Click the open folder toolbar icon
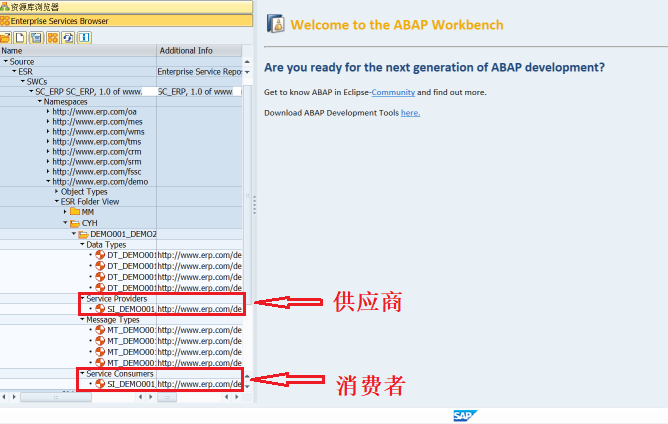This screenshot has width=668, height=424. (x=5, y=38)
